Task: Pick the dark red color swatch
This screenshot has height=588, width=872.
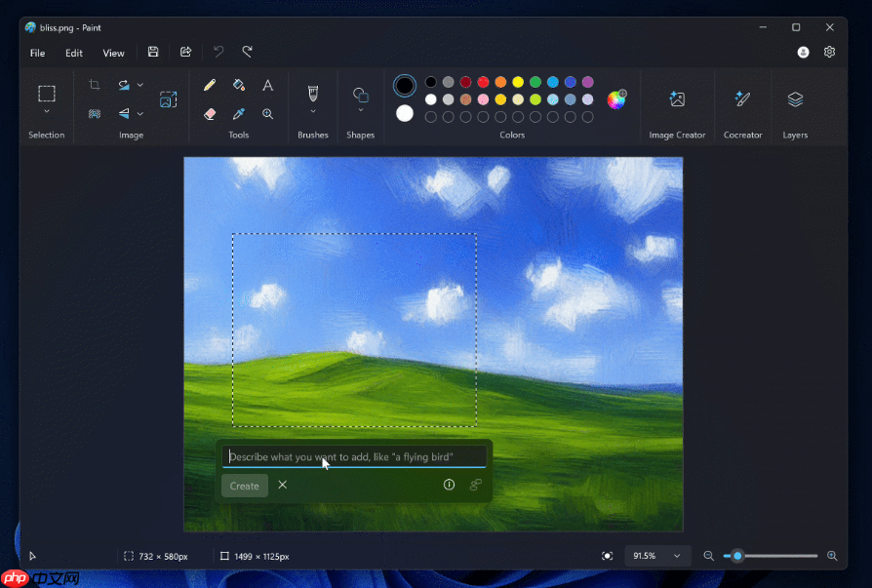Action: point(466,82)
